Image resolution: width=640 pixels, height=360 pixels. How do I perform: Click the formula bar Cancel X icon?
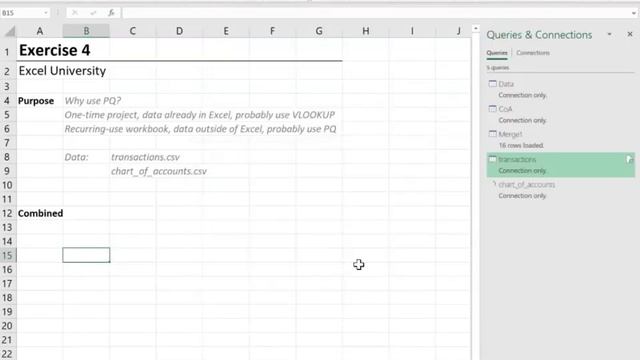pos(75,13)
